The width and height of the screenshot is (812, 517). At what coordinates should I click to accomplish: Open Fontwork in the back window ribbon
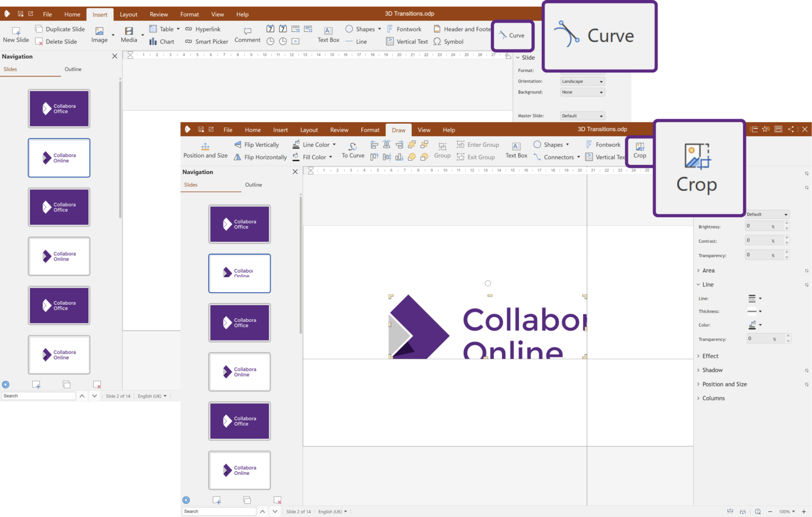[x=404, y=29]
